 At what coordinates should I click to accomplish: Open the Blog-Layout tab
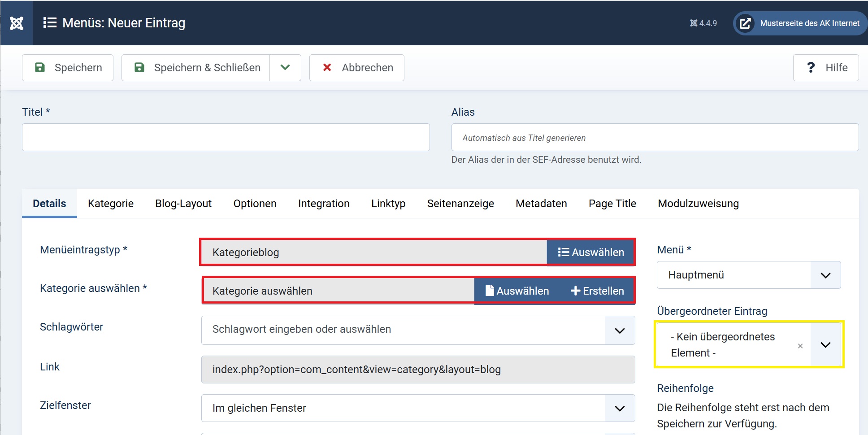point(183,204)
